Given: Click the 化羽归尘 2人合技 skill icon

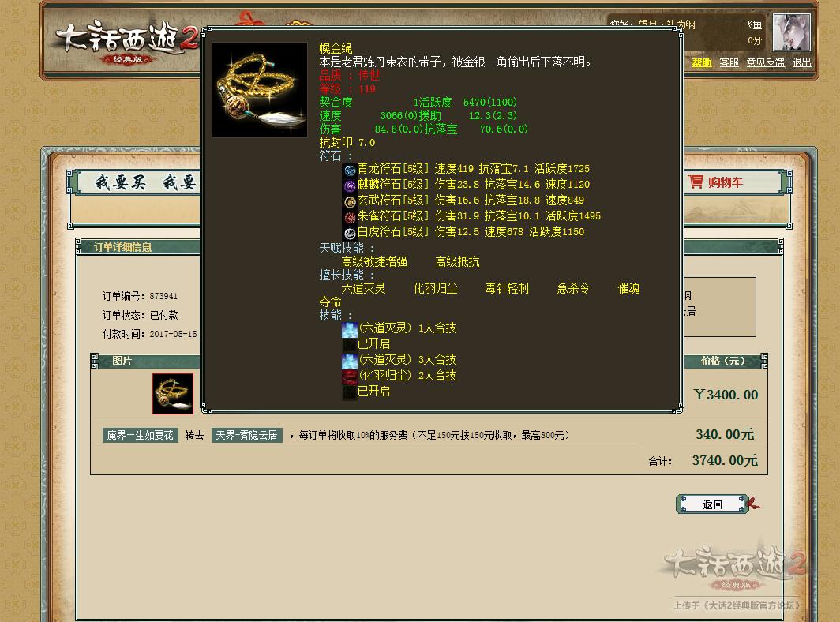Looking at the screenshot, I should point(349,377).
